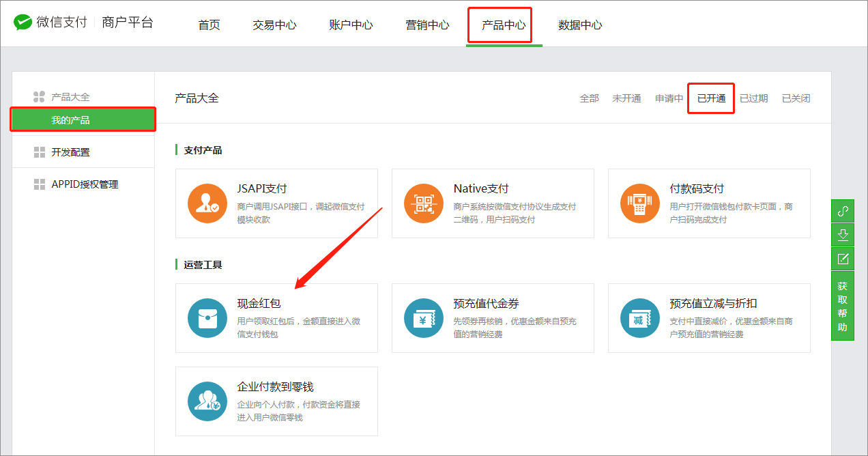
Task: Click the 获取帮助 green side button
Action: click(843, 306)
